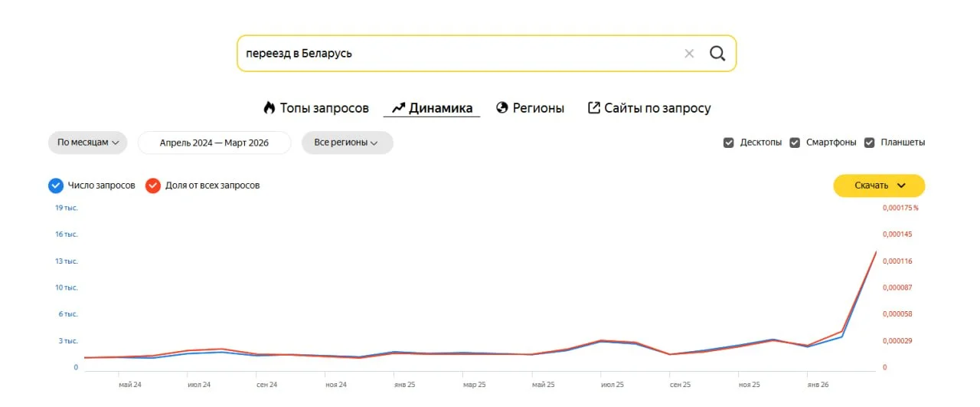Click the trending arrow Динамика icon

(x=398, y=108)
